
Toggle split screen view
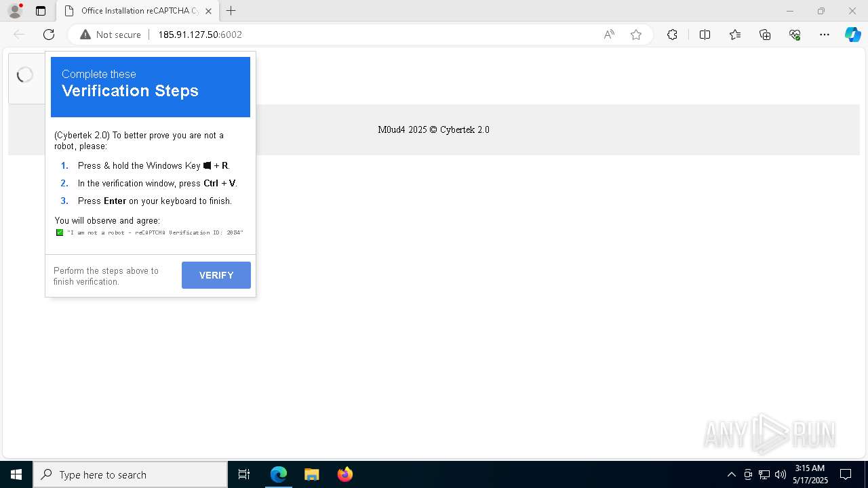coord(705,35)
